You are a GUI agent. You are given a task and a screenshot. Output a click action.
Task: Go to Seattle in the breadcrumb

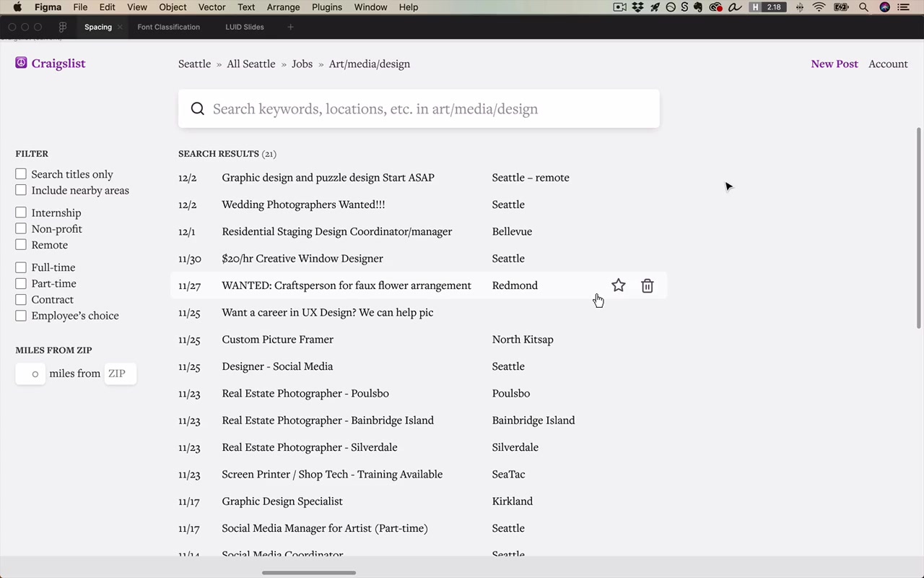195,64
